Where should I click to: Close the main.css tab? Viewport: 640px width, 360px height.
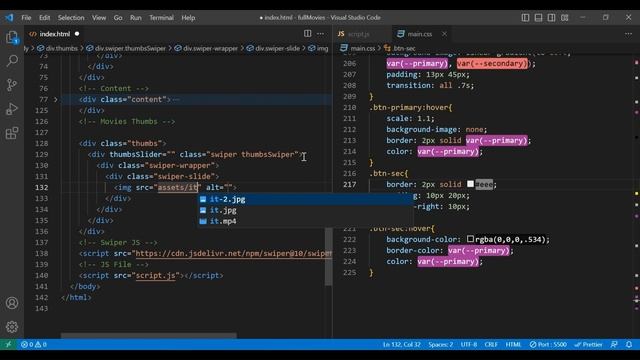click(444, 34)
